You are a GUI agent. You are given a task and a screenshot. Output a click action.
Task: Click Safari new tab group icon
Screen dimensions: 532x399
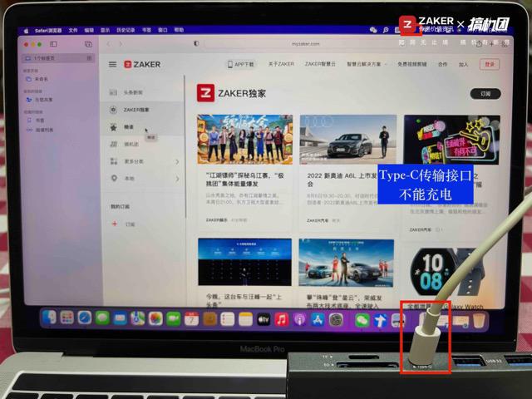click(x=88, y=44)
